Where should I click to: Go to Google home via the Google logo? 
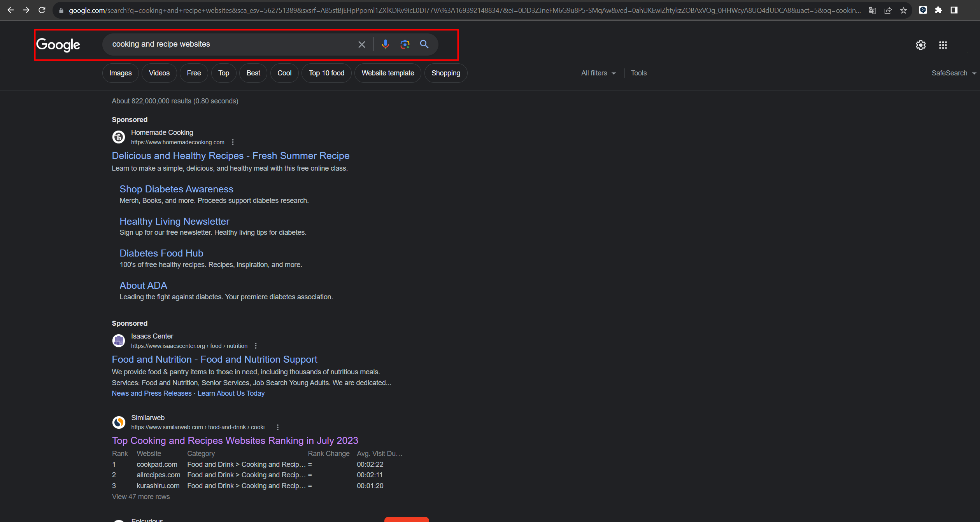[x=58, y=45]
